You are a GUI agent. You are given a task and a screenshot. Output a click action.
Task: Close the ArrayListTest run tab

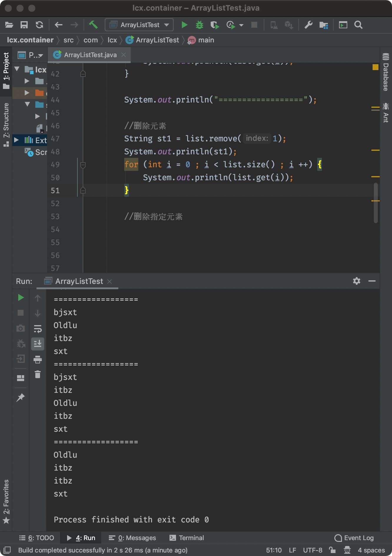coord(109,282)
